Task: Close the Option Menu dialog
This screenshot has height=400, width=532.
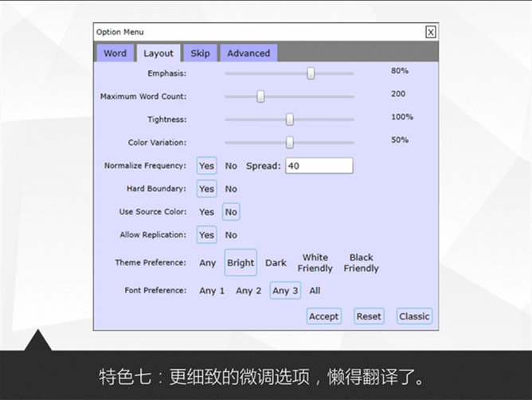Action: (x=430, y=32)
